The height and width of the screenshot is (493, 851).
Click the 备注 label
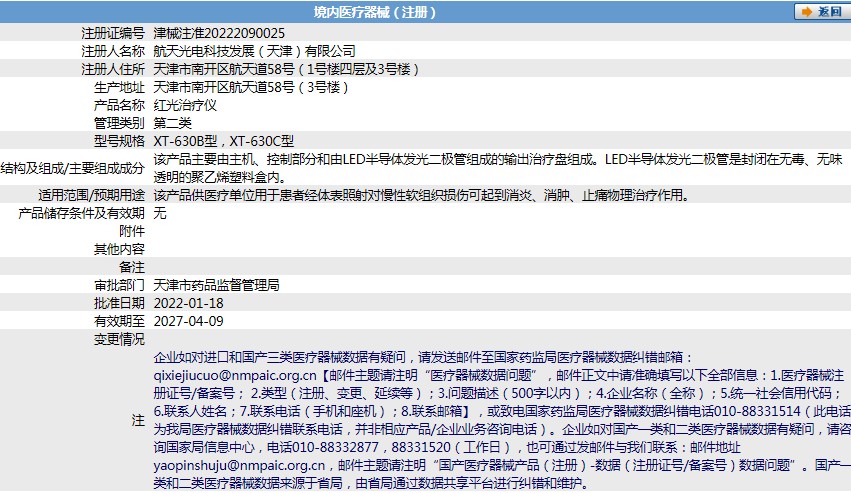tap(132, 267)
